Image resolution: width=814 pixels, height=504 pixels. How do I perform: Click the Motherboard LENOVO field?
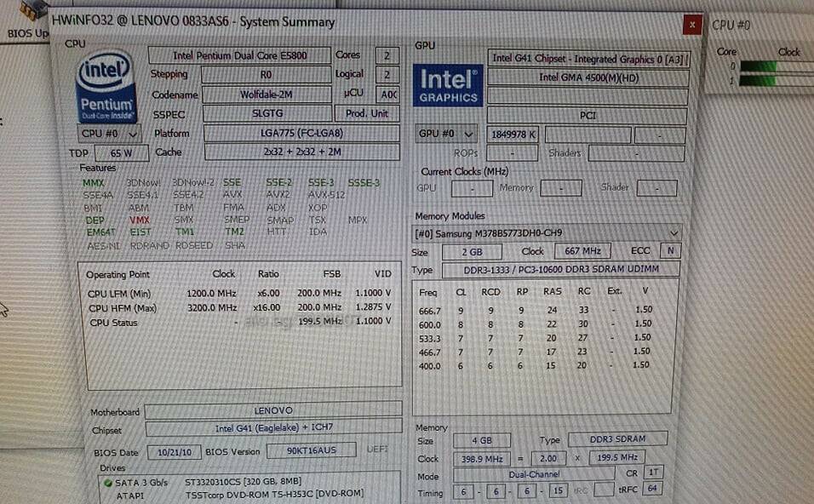pyautogui.click(x=273, y=410)
